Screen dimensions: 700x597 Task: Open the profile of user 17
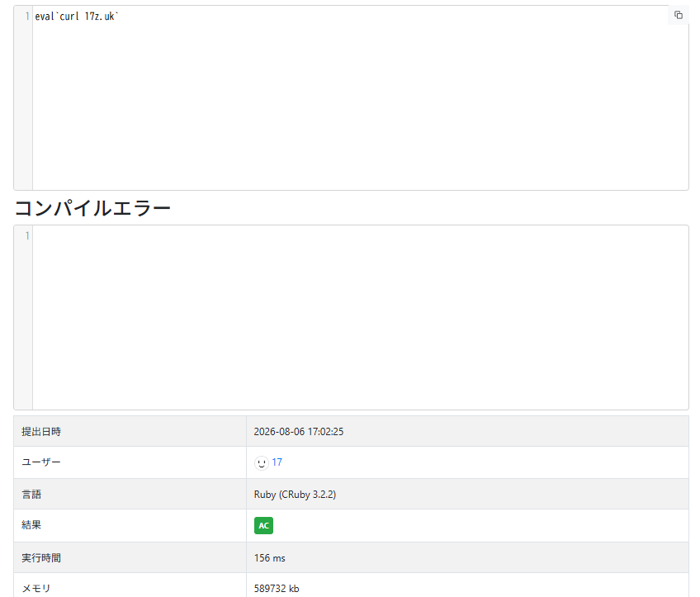pos(277,462)
